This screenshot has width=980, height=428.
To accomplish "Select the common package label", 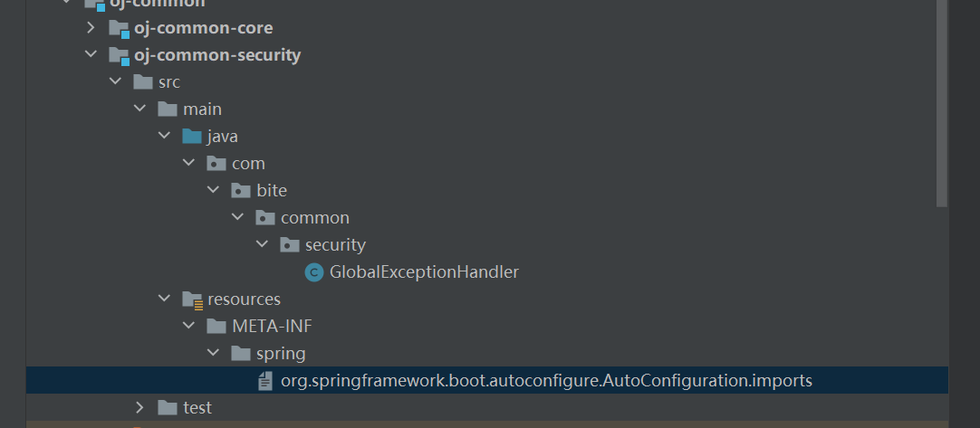I will (315, 218).
